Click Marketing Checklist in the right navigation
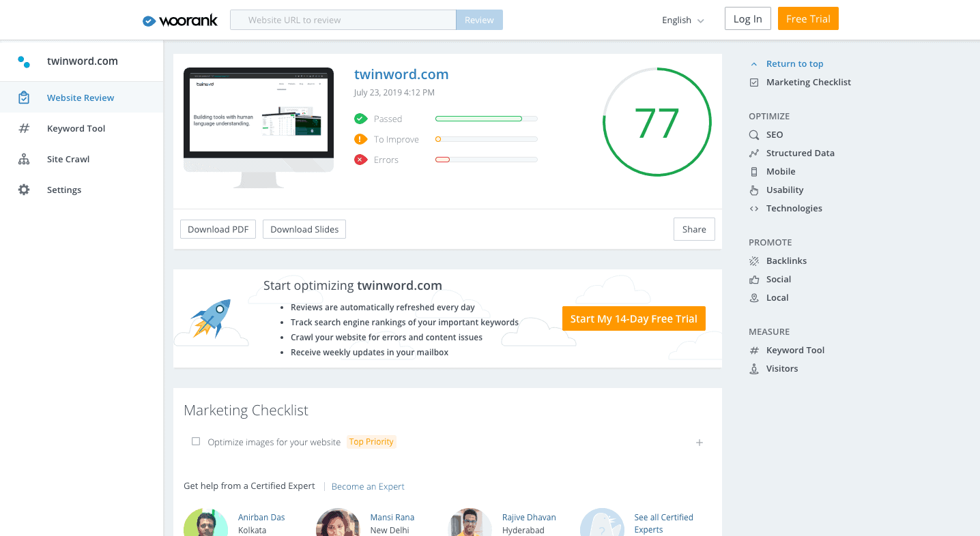980x536 pixels. [809, 83]
